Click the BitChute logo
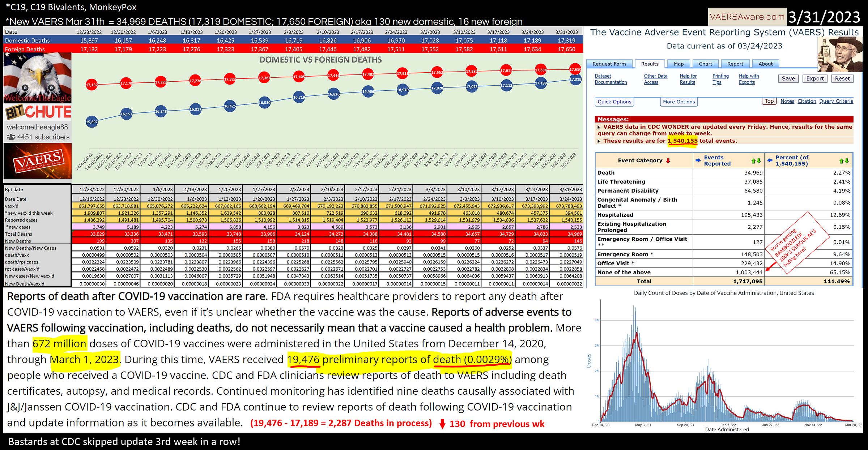868x450 pixels. [x=38, y=112]
